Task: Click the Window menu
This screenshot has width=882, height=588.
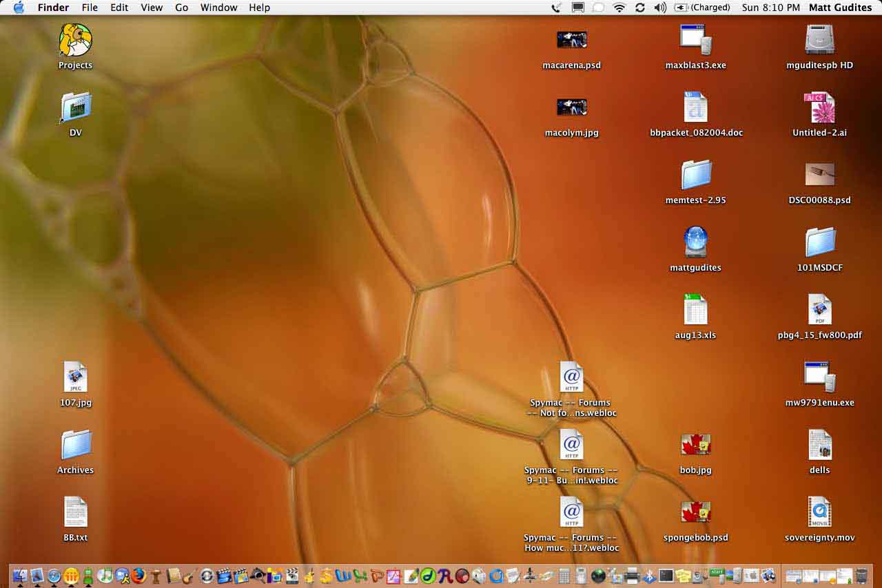Action: [218, 8]
